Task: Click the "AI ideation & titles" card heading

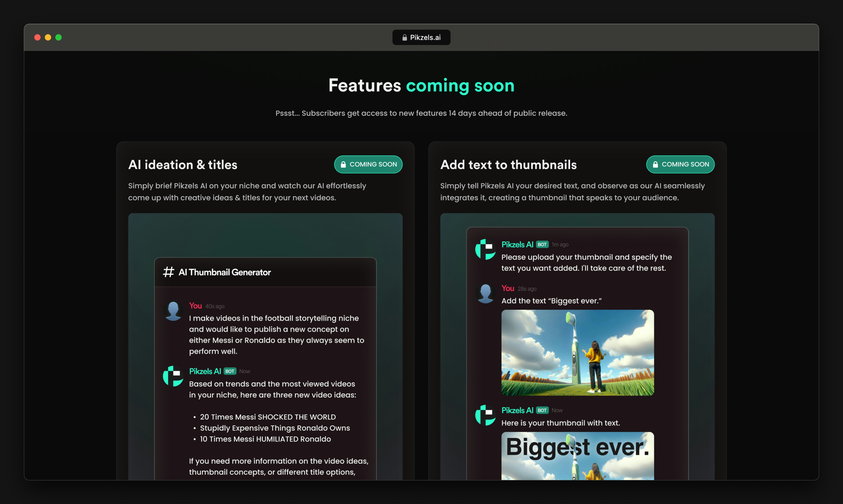Action: 183,165
